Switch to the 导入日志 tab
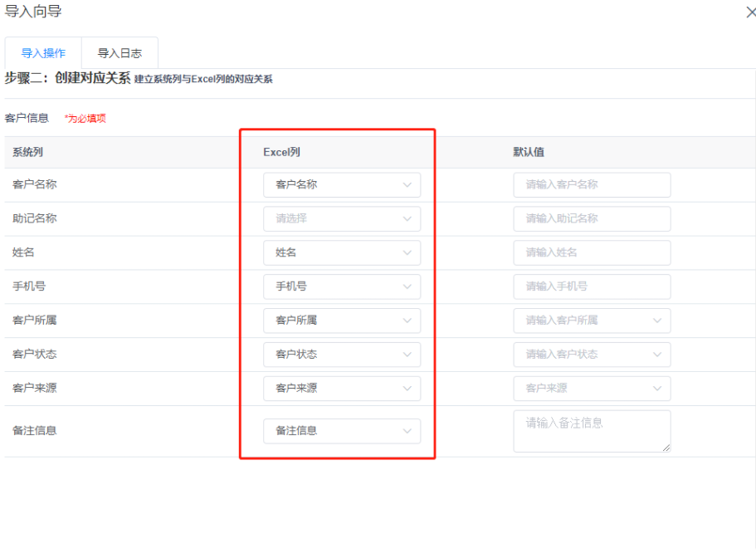The image size is (756, 558). (x=119, y=52)
